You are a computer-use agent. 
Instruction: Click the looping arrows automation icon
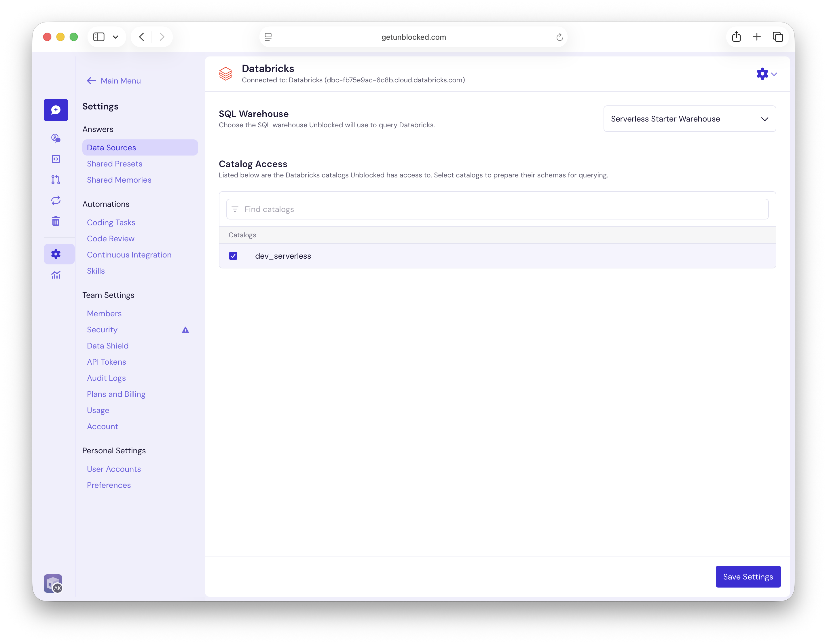[x=56, y=200]
